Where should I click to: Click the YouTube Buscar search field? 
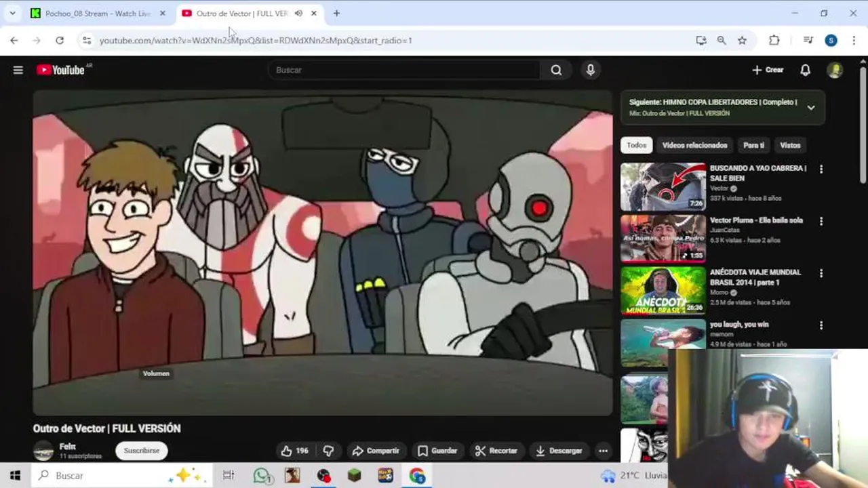404,70
